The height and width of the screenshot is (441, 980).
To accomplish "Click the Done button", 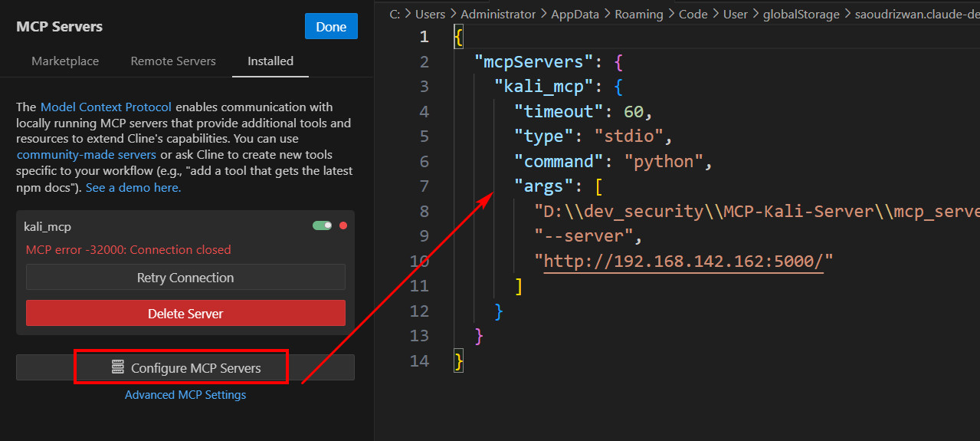I will click(331, 27).
